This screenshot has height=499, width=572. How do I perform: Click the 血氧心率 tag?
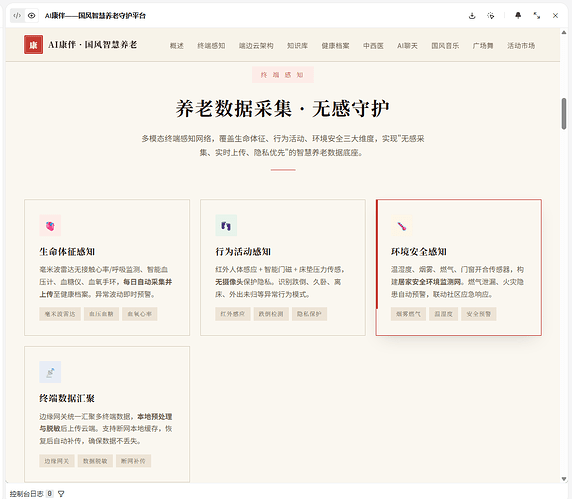coord(140,314)
